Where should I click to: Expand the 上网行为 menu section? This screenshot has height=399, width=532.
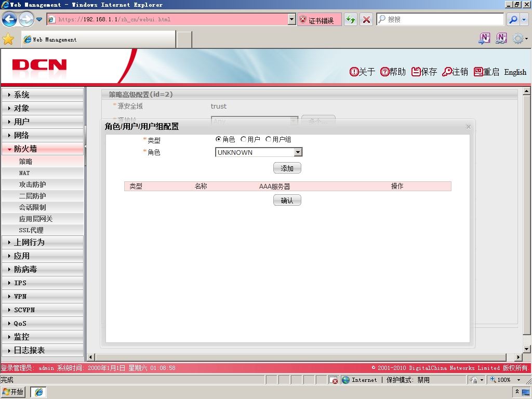click(x=43, y=242)
